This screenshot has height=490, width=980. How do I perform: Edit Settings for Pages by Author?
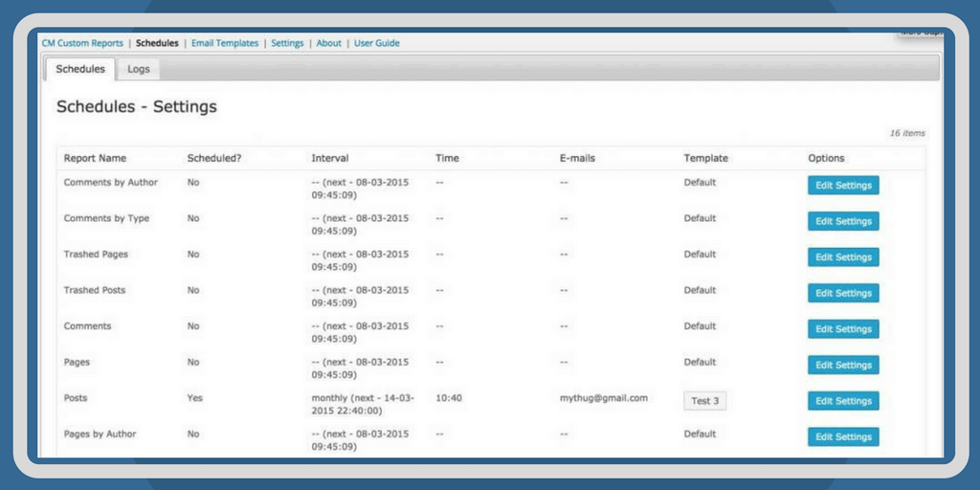843,436
